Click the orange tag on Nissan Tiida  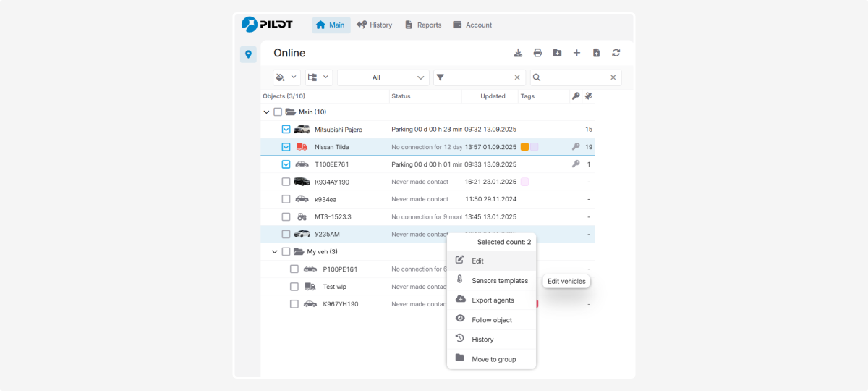pyautogui.click(x=524, y=147)
